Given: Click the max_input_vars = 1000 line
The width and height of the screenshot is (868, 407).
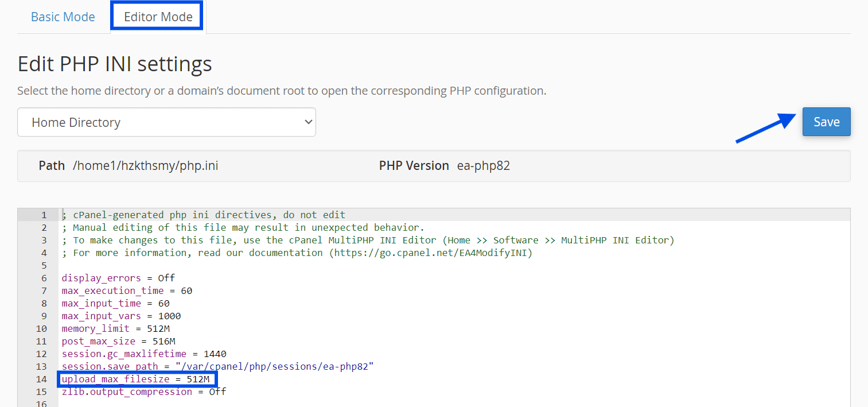Looking at the screenshot, I should pyautogui.click(x=121, y=316).
